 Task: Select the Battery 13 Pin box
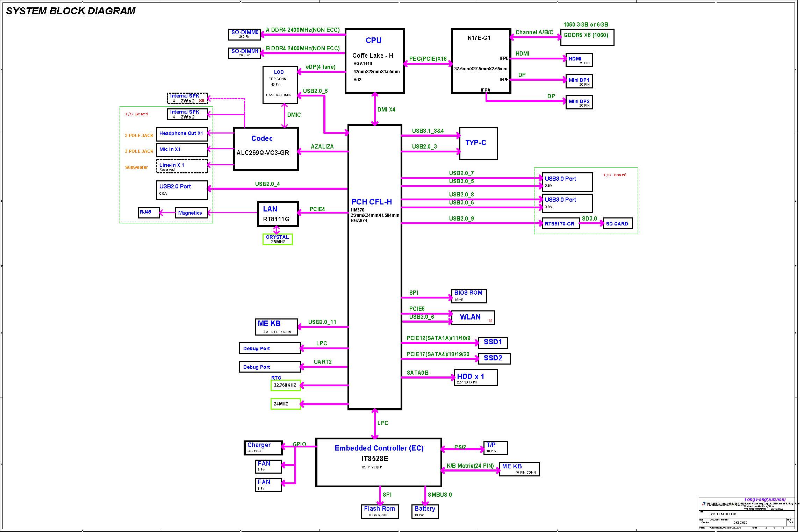(x=425, y=511)
